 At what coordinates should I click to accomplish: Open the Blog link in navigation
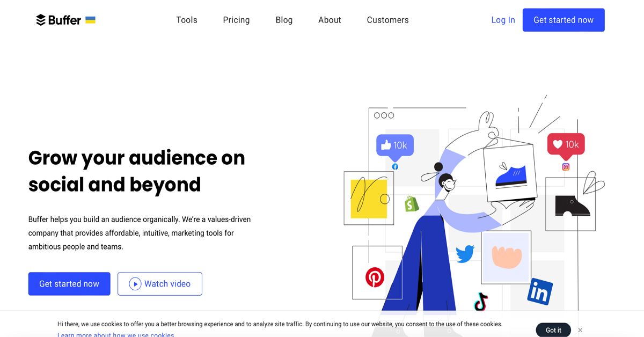click(x=284, y=20)
